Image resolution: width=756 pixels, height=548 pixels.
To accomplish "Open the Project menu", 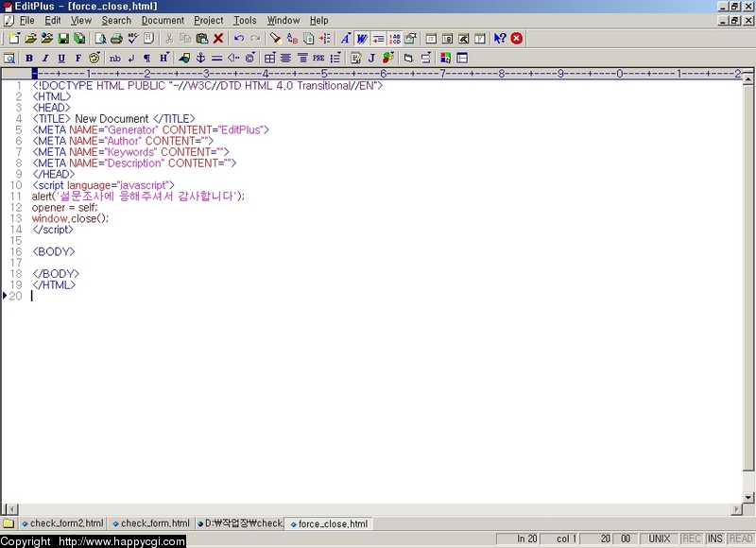I will point(208,20).
